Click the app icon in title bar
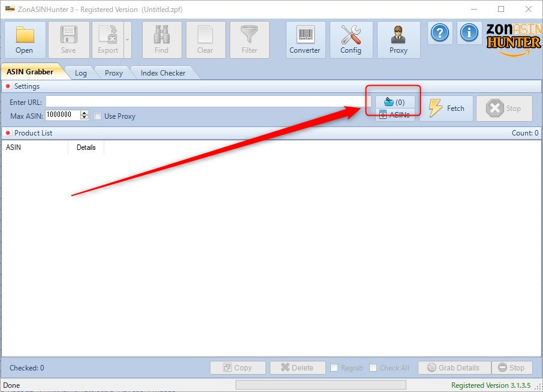Screen dimensions: 543x392 coord(10,8)
